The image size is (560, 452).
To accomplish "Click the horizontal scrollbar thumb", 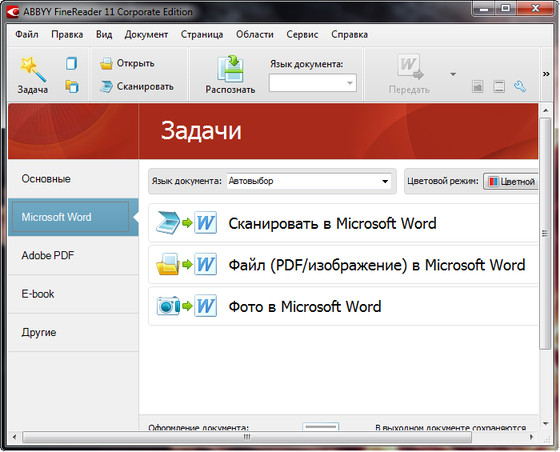I will pyautogui.click(x=247, y=437).
